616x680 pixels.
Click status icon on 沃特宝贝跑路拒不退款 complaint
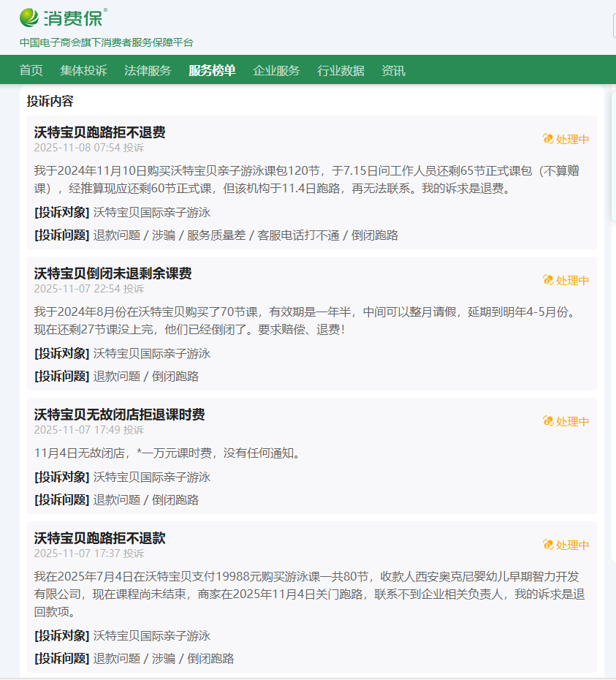coord(548,545)
